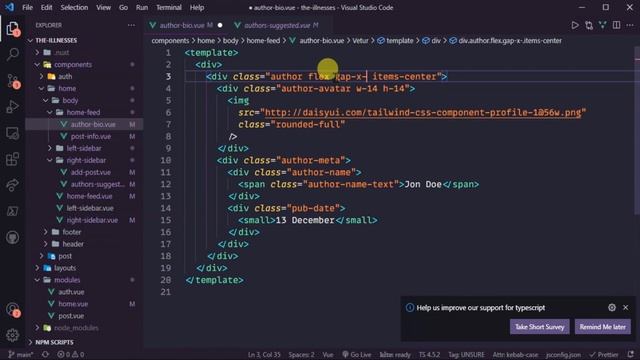Screen dimensions: 640x360
Task: Collapse the components folder
Action: (37, 64)
